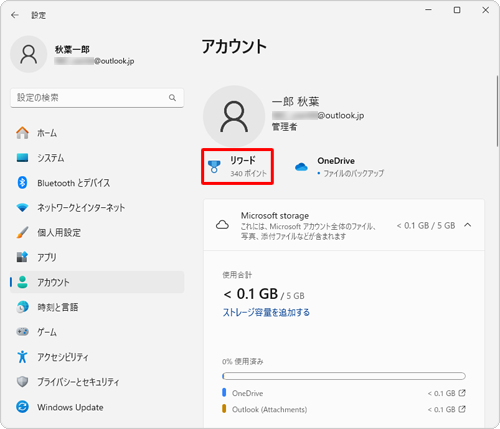Focus the 設定の検索 search field
The width and height of the screenshot is (500, 429).
[97, 98]
